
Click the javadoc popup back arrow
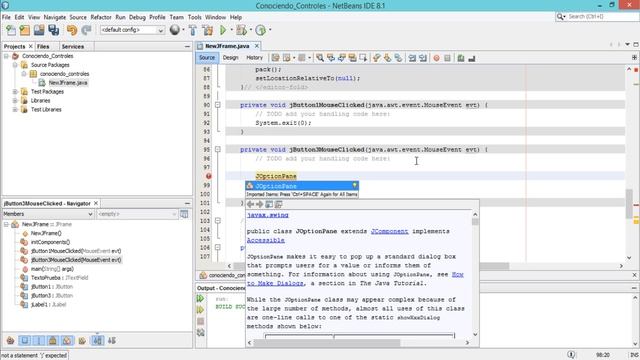(251, 204)
